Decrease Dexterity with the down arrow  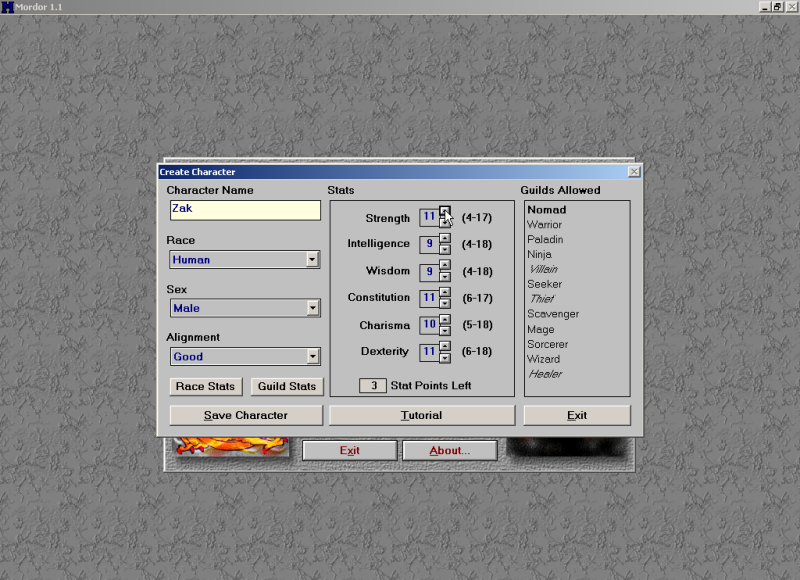coord(445,357)
